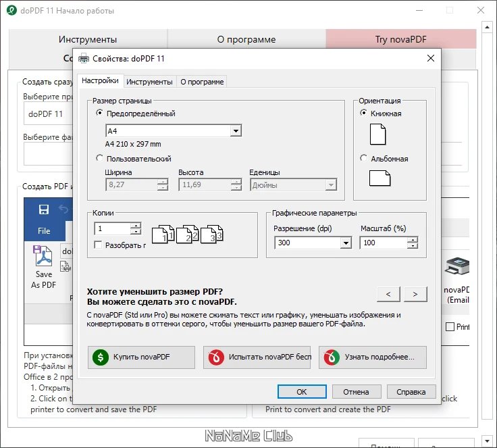The height and width of the screenshot is (448, 497).
Task: Click the A4 210 x 297 mm text
Action: click(133, 144)
